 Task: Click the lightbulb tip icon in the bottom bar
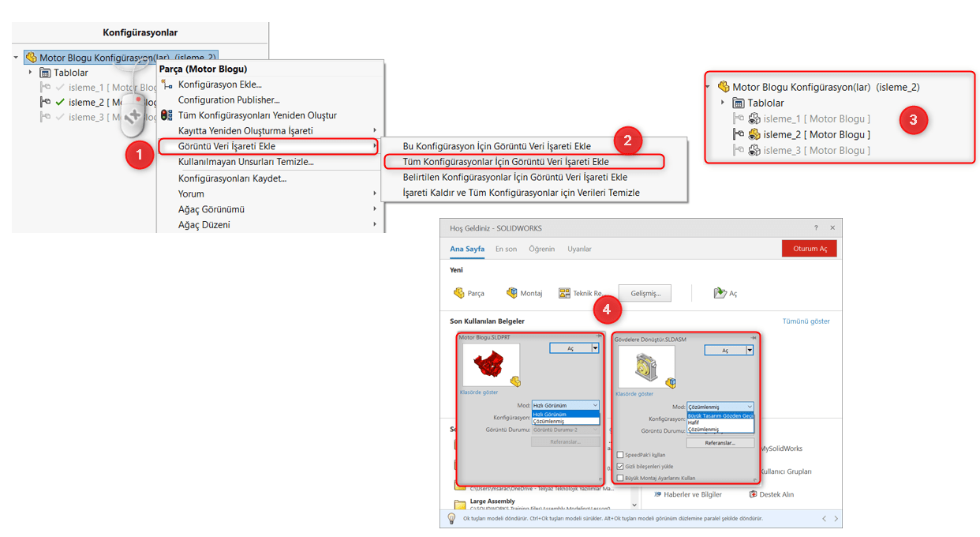451,518
